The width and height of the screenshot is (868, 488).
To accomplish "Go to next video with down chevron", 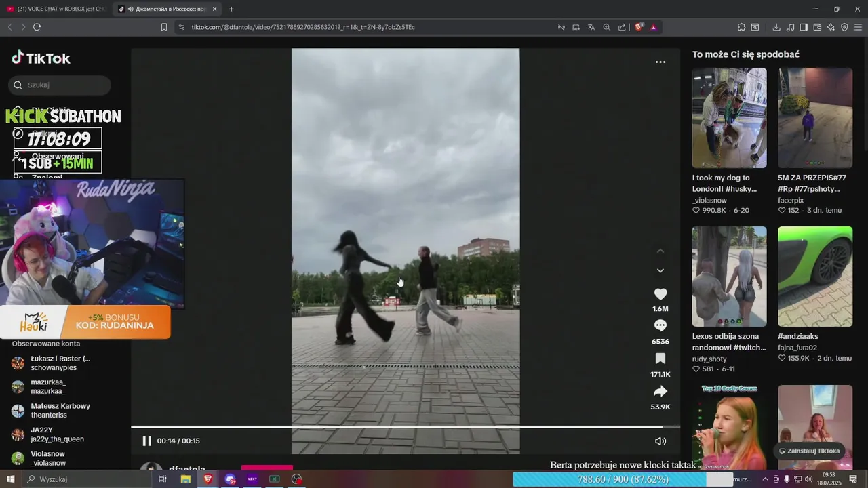I will pos(660,270).
